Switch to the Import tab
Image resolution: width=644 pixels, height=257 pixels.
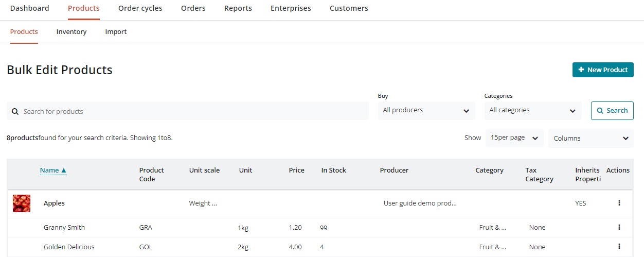point(116,31)
